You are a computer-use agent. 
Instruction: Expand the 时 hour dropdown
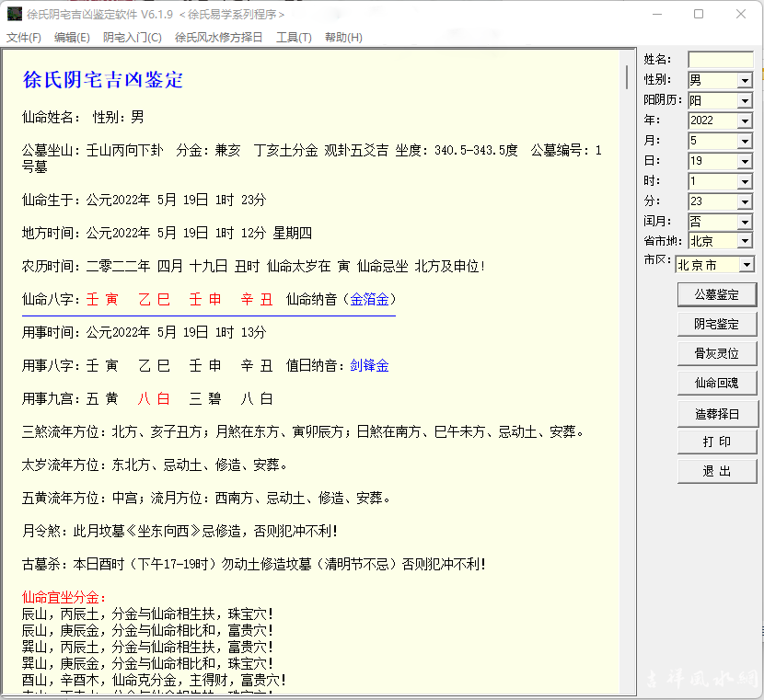coord(745,181)
